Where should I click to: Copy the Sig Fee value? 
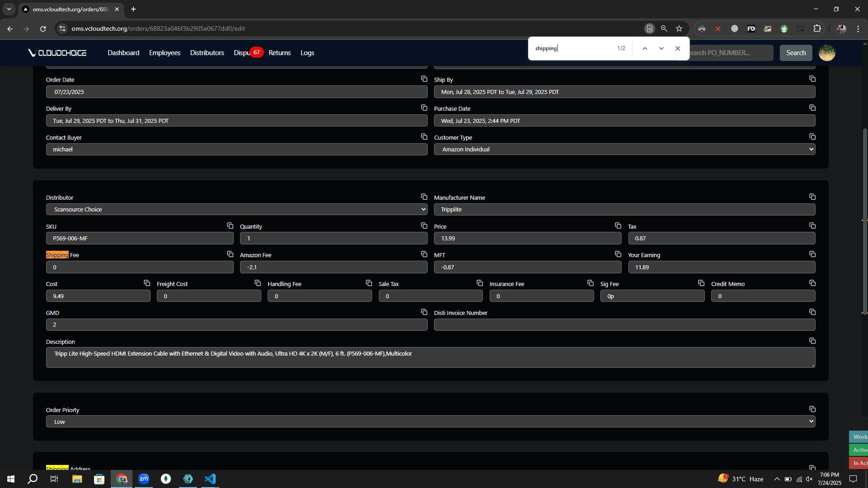[x=701, y=283]
